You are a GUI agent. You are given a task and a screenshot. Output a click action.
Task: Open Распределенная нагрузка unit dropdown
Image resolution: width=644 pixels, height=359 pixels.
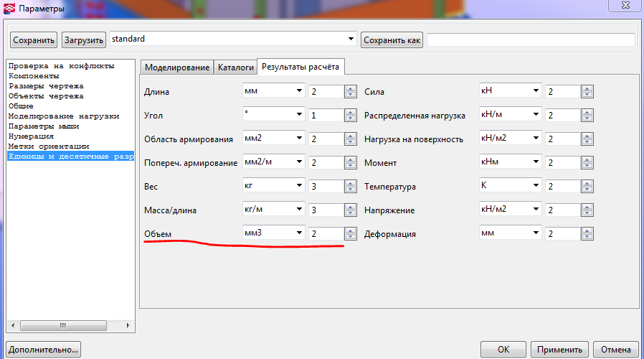pyautogui.click(x=511, y=114)
